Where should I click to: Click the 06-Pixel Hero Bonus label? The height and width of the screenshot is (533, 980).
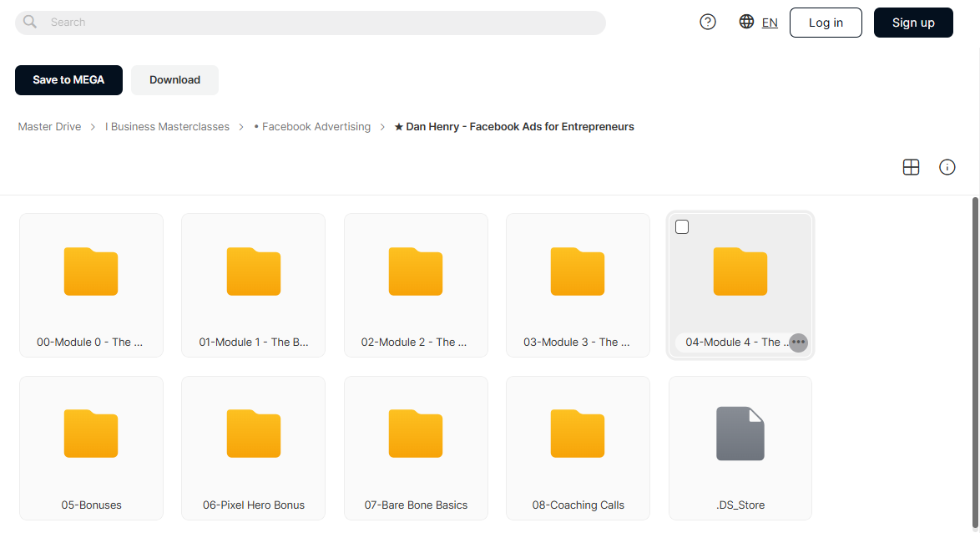253,505
